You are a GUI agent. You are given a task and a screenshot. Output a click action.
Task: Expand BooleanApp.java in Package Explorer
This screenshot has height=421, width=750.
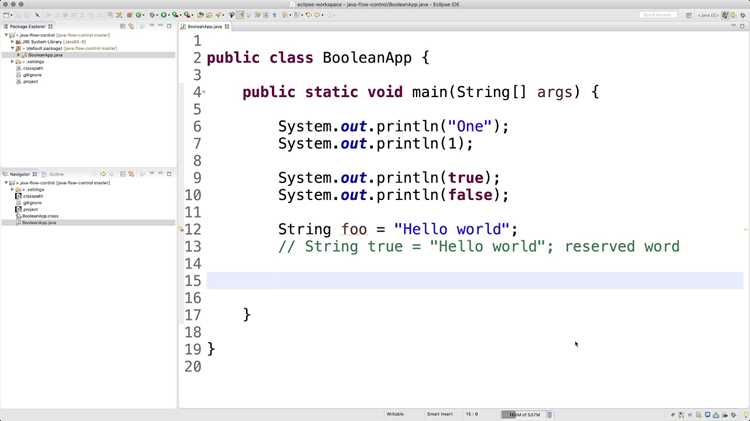click(19, 55)
